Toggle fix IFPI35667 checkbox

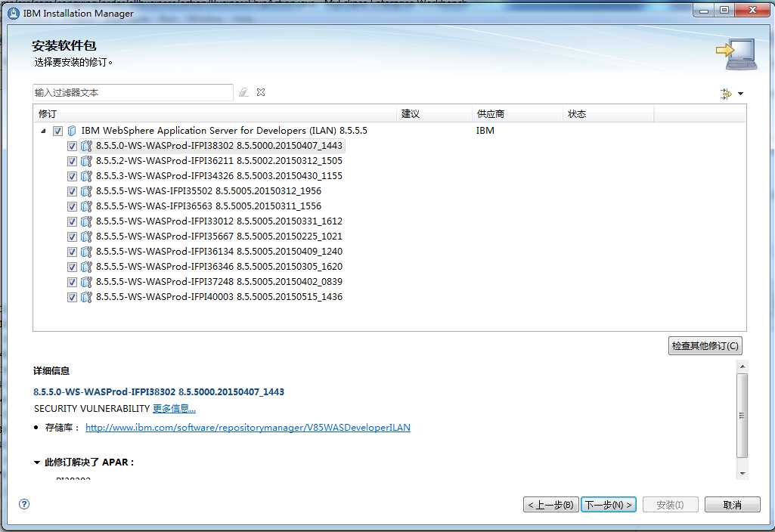72,237
